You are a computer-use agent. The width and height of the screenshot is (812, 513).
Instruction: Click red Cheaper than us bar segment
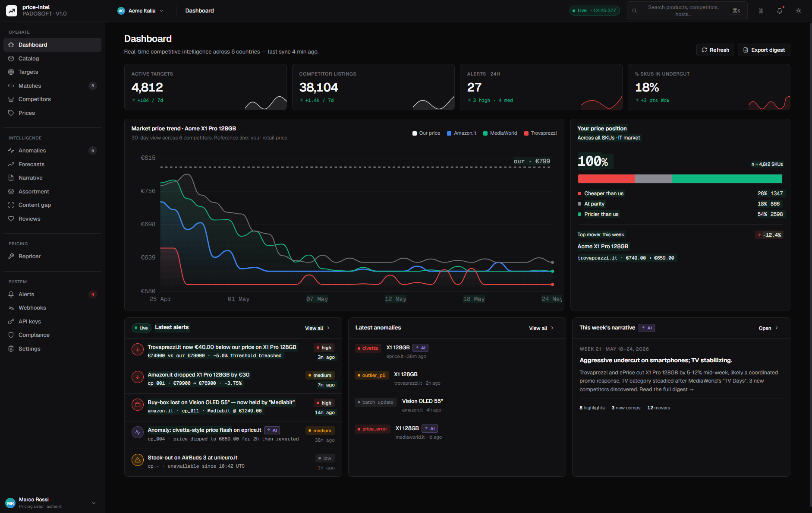[606, 179]
